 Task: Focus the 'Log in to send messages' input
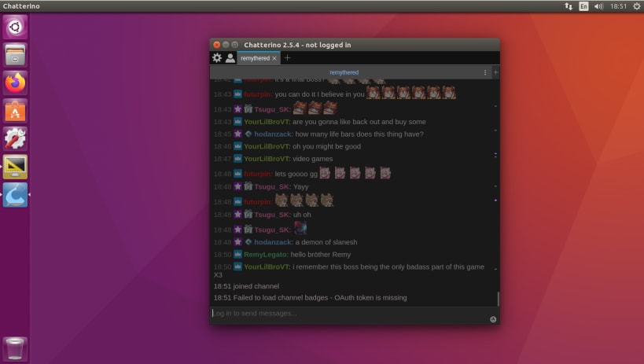coord(350,313)
